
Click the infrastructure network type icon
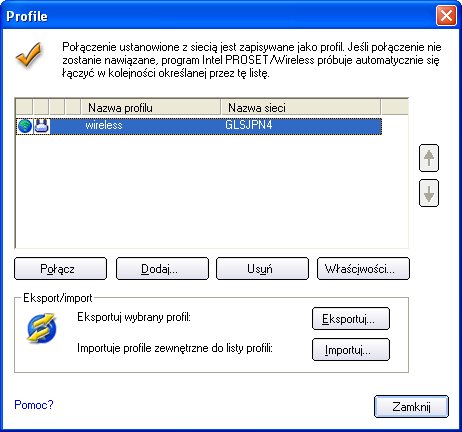[42, 126]
